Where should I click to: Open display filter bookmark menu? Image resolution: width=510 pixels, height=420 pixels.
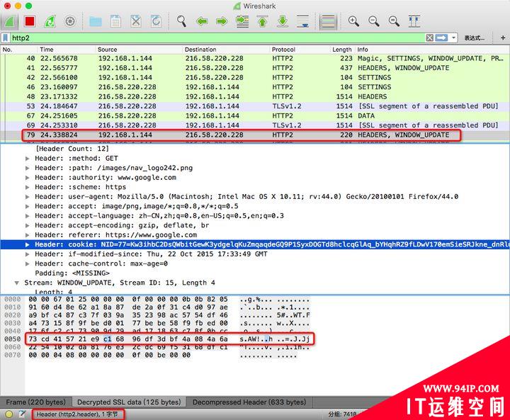click(6, 38)
